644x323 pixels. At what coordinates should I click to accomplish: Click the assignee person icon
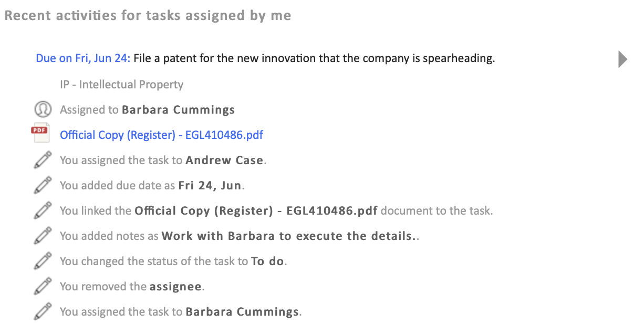[x=43, y=109]
